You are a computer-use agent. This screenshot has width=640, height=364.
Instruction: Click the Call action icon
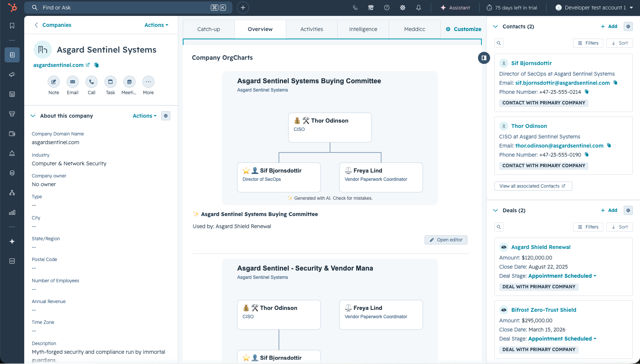[92, 82]
